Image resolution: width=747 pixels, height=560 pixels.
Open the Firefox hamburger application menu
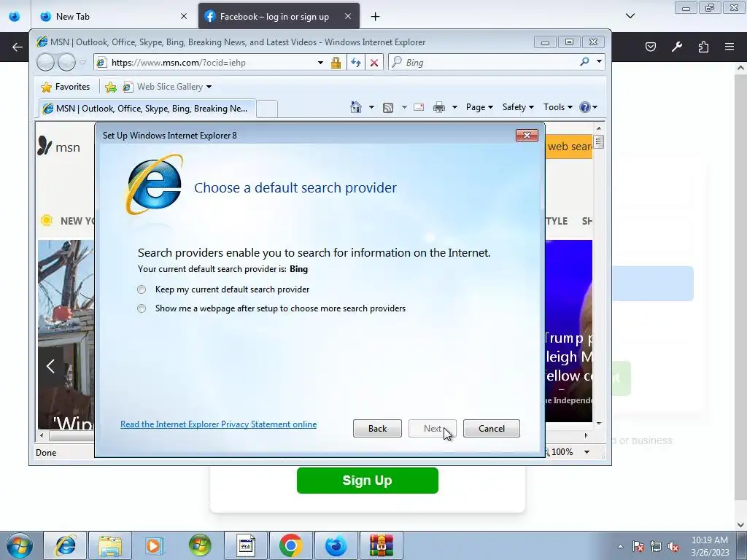729,47
